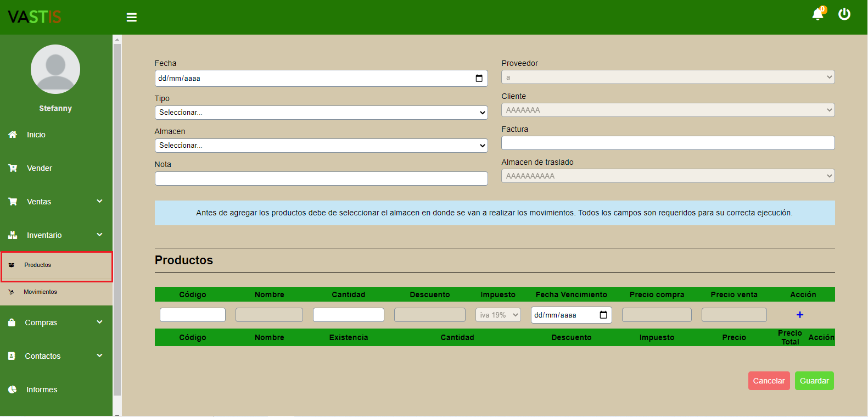This screenshot has height=417, width=868.
Task: Add product row with plus icon
Action: point(800,315)
